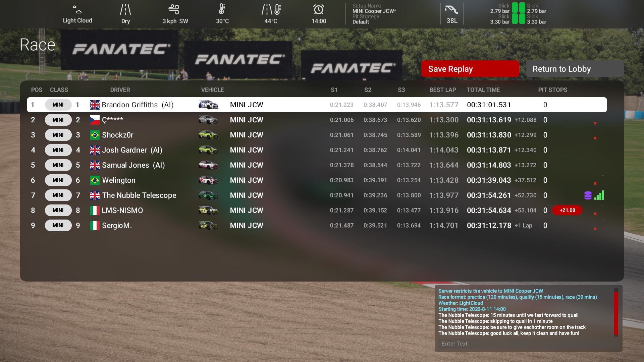Select driver Brandon Griffiths (AI) row
Image resolution: width=644 pixels, height=362 pixels.
317,105
